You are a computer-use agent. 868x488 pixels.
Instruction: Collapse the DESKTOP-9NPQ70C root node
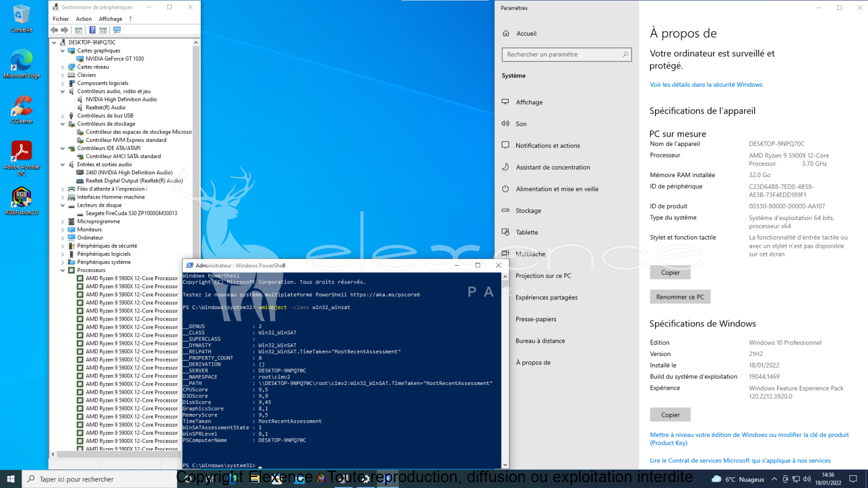[54, 42]
